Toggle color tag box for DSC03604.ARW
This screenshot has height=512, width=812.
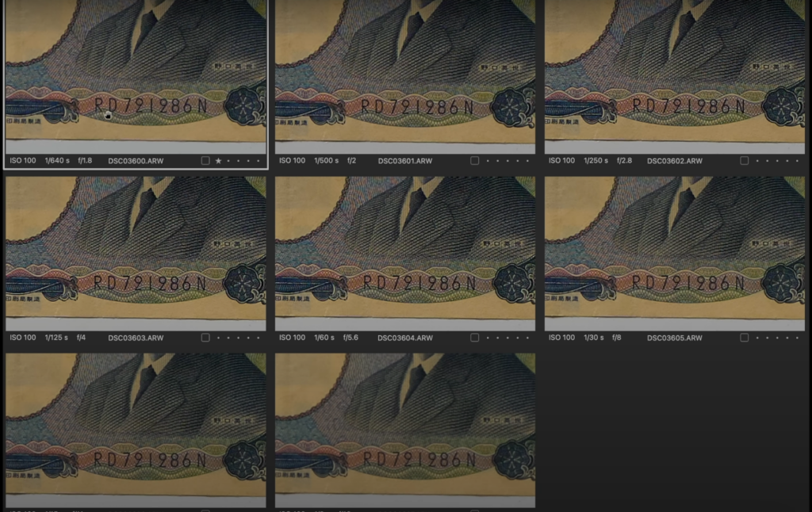point(474,338)
